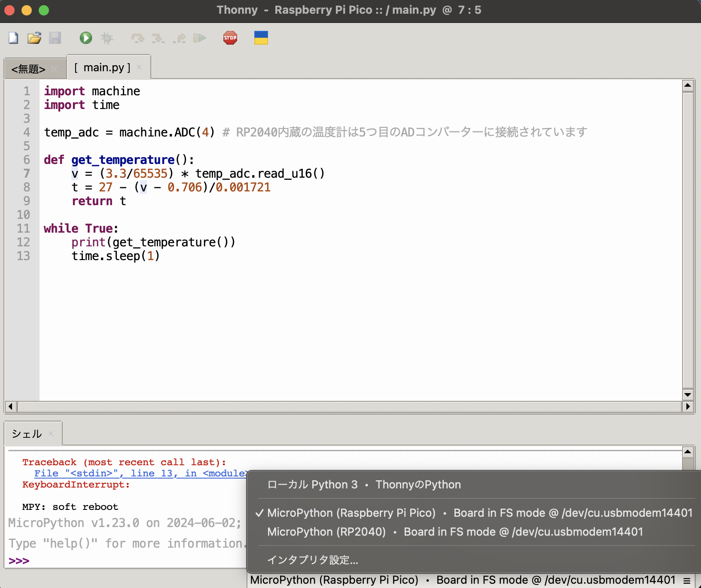Screen dimensions: 701x588
Task: Click line number 7 in editor
Action: [26, 173]
